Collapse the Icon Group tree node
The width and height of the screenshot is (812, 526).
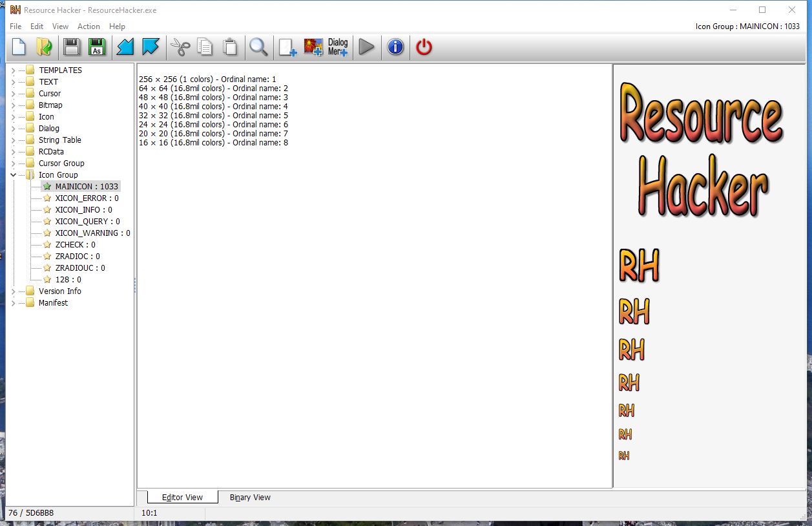(x=13, y=175)
